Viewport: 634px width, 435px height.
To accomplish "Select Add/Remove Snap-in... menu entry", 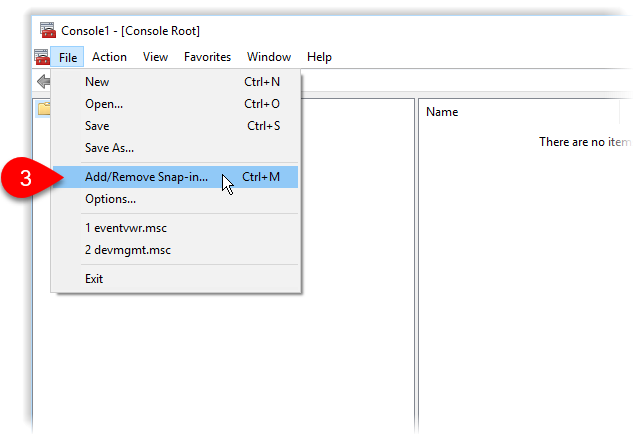I will coord(175,177).
